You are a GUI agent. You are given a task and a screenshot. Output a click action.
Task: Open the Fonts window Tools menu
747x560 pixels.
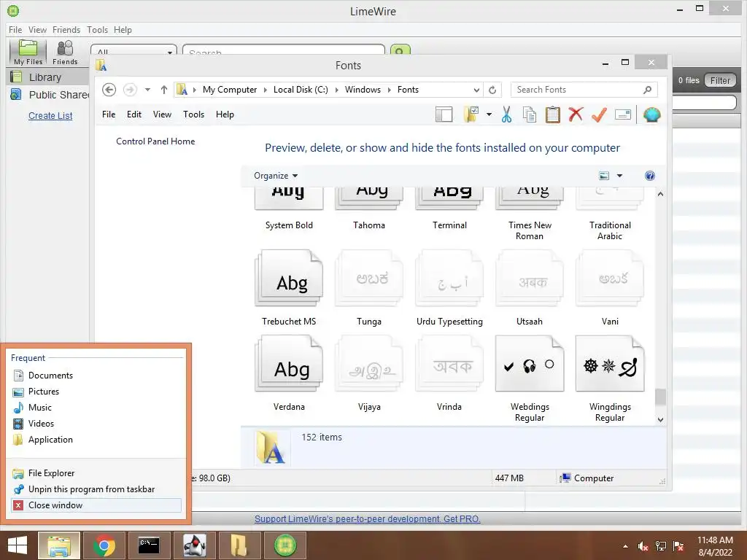[193, 114]
